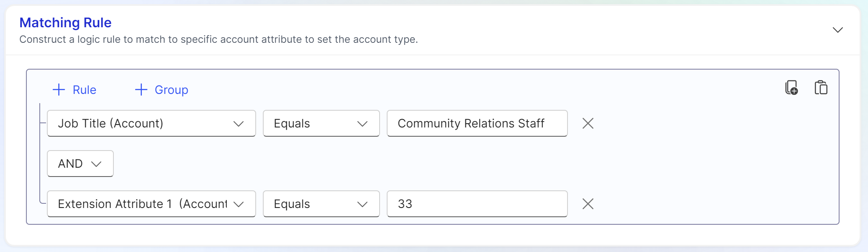Open the Equals operator dropdown for Job Title

click(x=321, y=123)
